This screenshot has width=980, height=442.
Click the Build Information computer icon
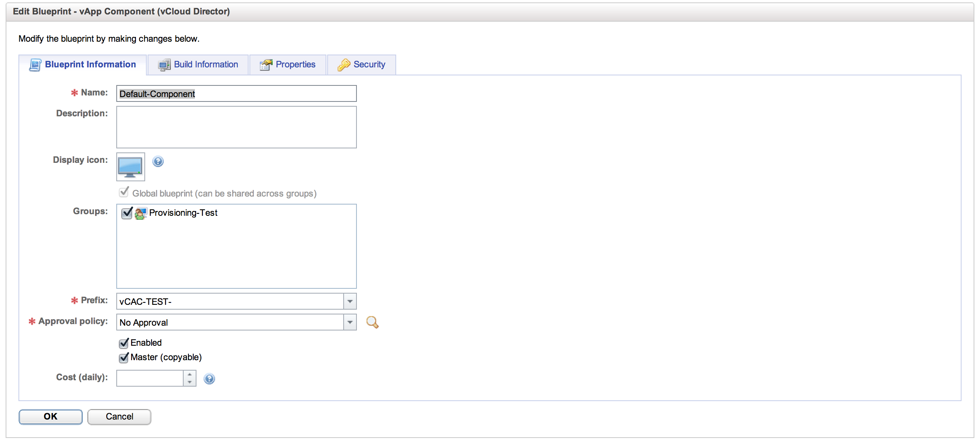(x=164, y=65)
